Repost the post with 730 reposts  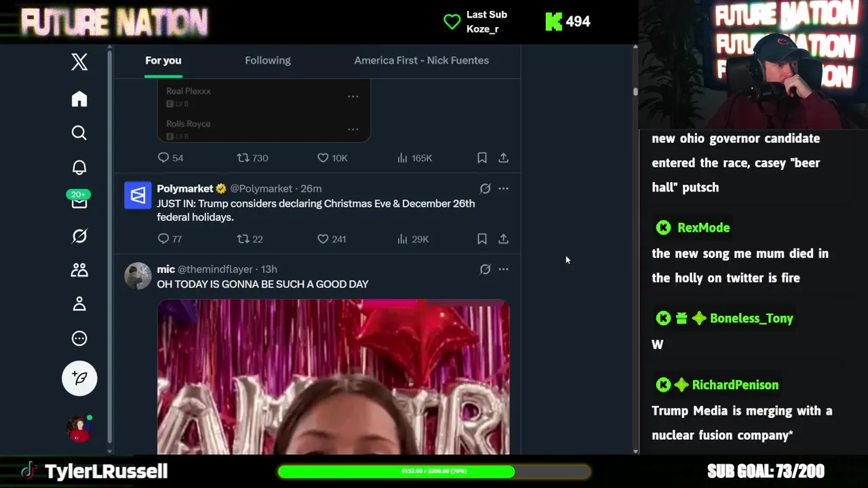click(x=252, y=158)
